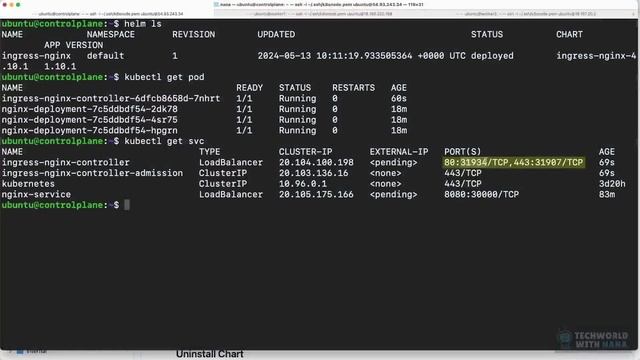Image resolution: width=640 pixels, height=360 pixels.
Task: Click the 'helm ls' command text
Action: coord(143,24)
